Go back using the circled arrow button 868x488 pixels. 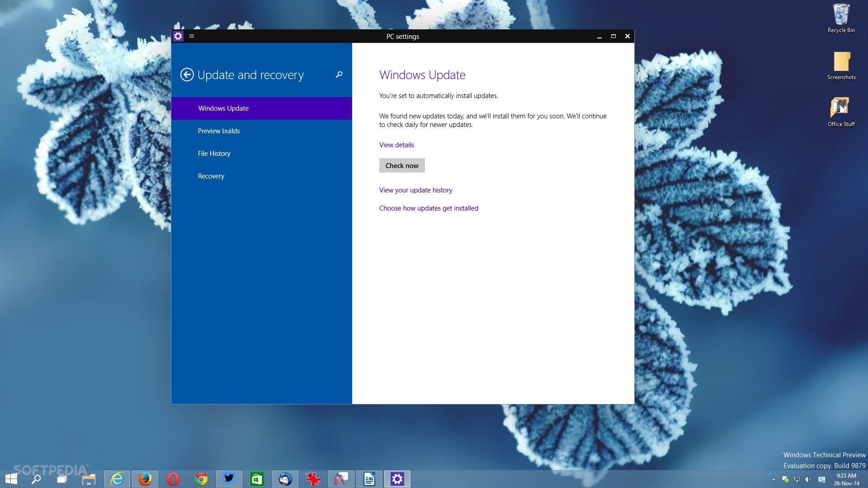[x=187, y=75]
